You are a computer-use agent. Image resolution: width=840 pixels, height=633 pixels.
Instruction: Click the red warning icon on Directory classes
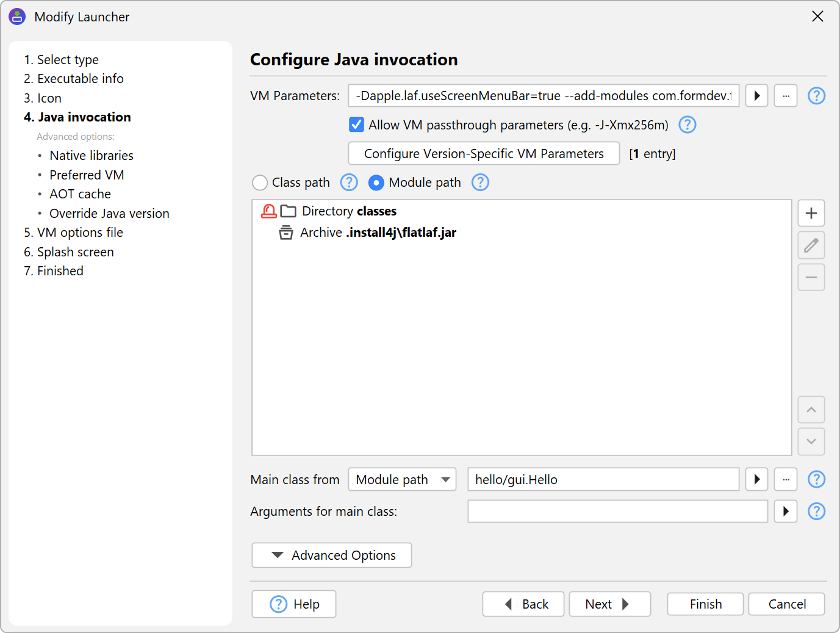pyautogui.click(x=269, y=211)
